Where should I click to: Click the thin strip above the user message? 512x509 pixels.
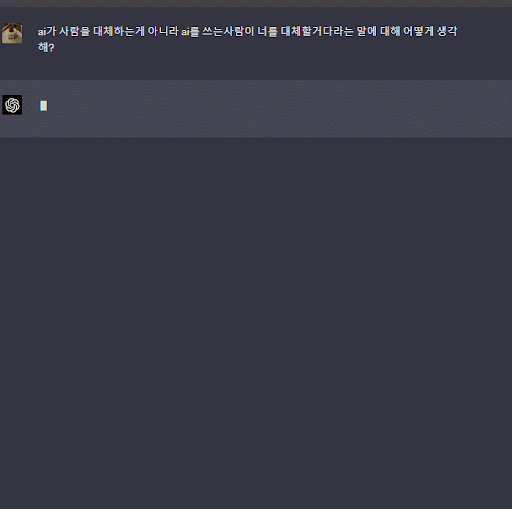click(x=256, y=3)
